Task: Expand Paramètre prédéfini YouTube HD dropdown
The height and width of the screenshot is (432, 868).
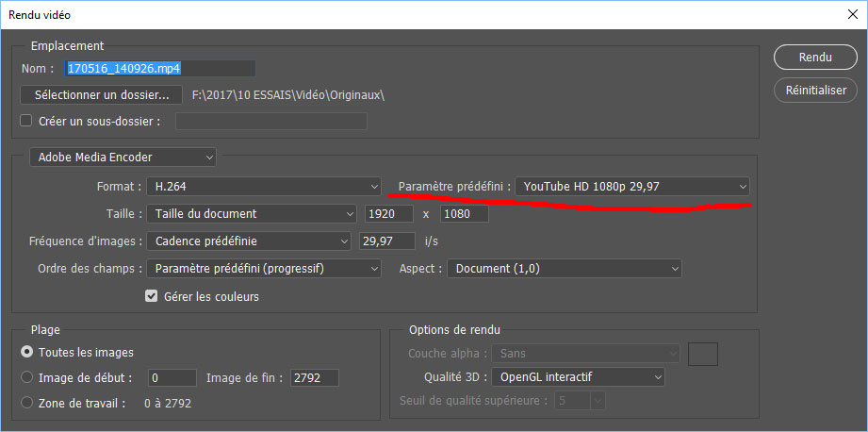Action: (633, 187)
